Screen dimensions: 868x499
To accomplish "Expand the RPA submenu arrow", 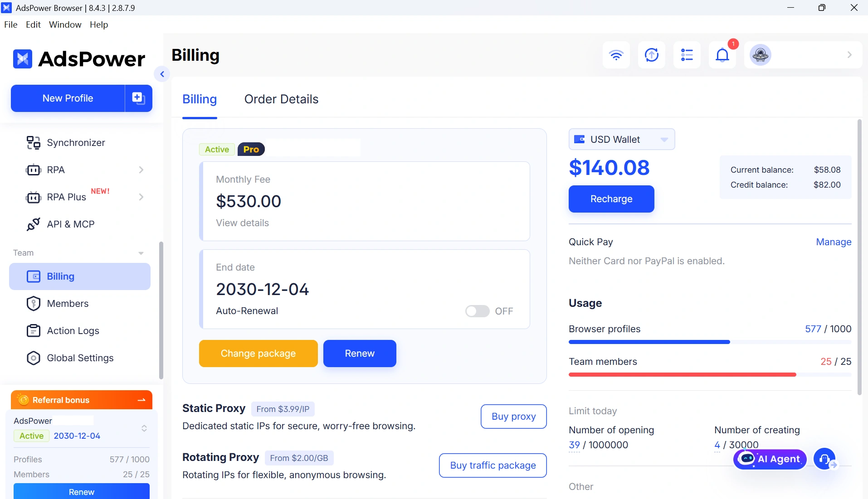I will pyautogui.click(x=141, y=170).
